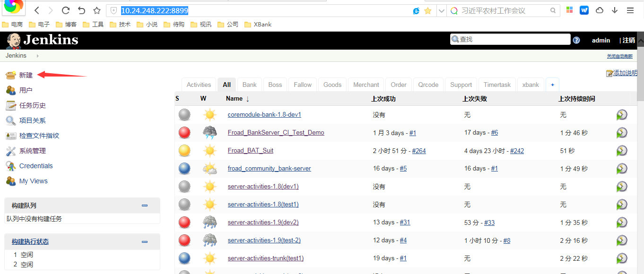Open the coremodule-bank-1.8-dev1 job link
This screenshot has height=274, width=644.
(x=264, y=115)
